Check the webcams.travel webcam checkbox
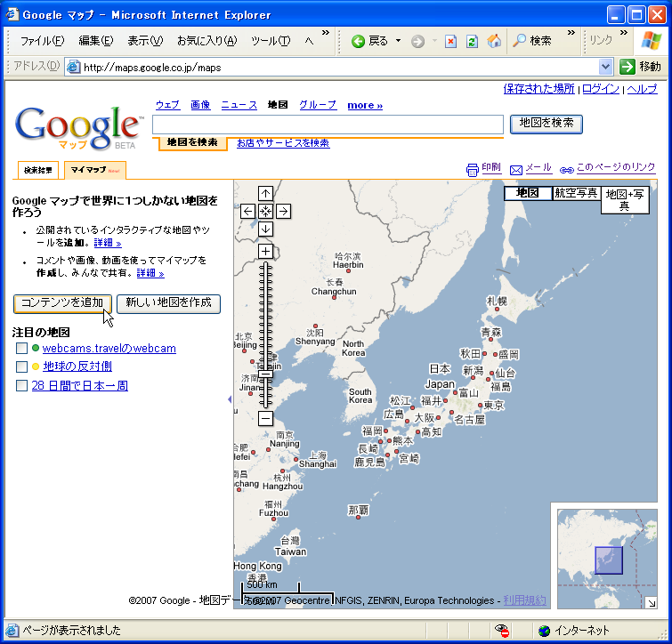 [21, 348]
